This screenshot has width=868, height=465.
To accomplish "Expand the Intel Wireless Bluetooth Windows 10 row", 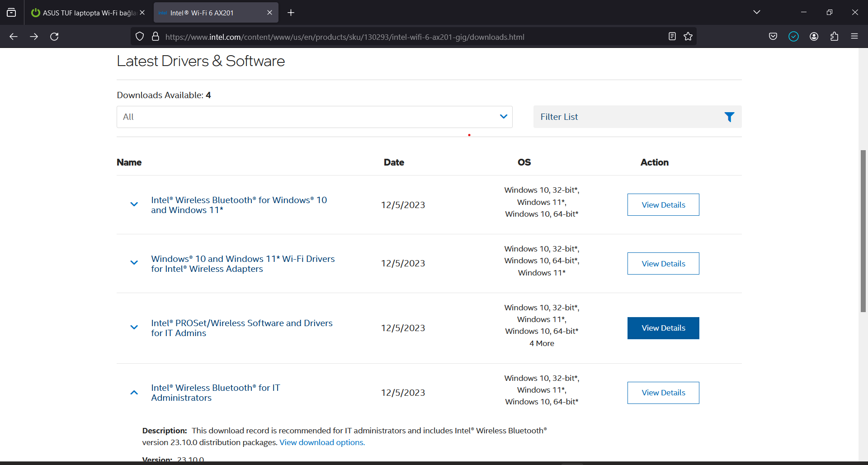I will [x=134, y=204].
